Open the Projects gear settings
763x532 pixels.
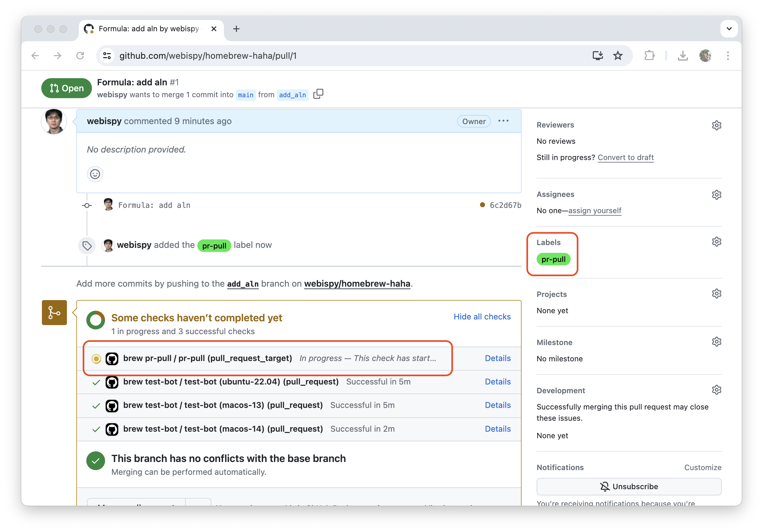pos(716,294)
